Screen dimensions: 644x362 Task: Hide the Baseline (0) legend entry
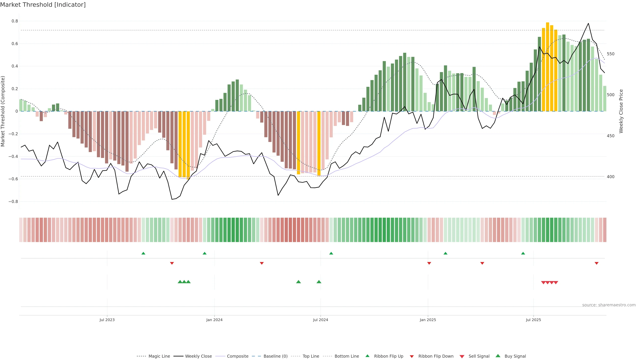pyautogui.click(x=275, y=356)
